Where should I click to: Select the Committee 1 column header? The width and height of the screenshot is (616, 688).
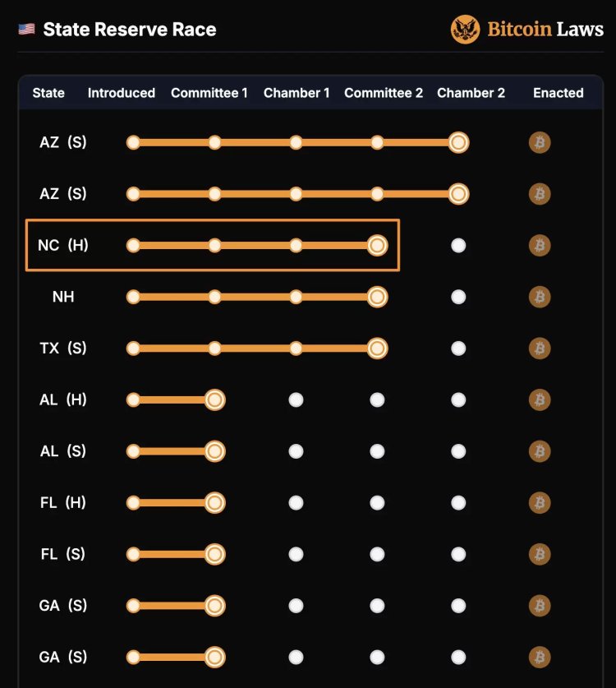(x=209, y=93)
